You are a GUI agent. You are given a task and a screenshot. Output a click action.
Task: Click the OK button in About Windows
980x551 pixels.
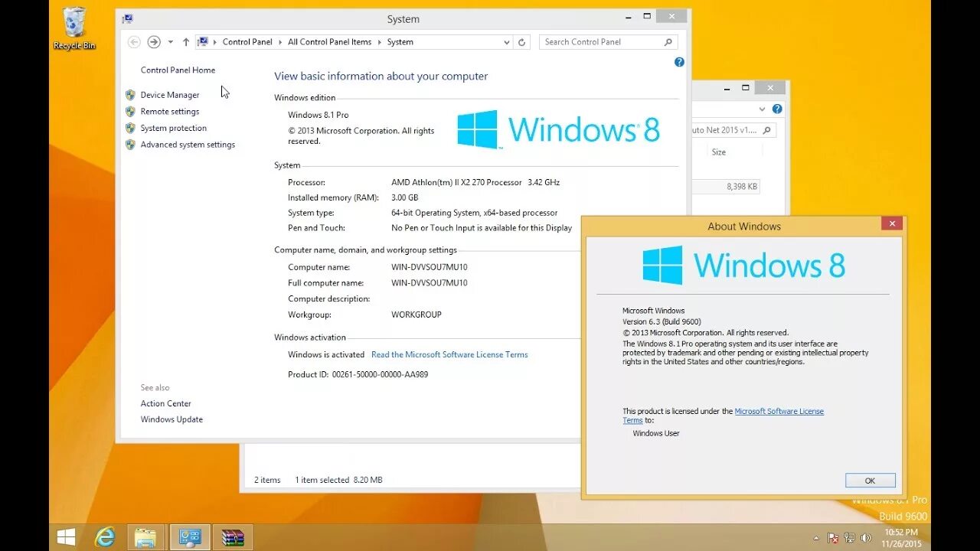click(x=871, y=481)
